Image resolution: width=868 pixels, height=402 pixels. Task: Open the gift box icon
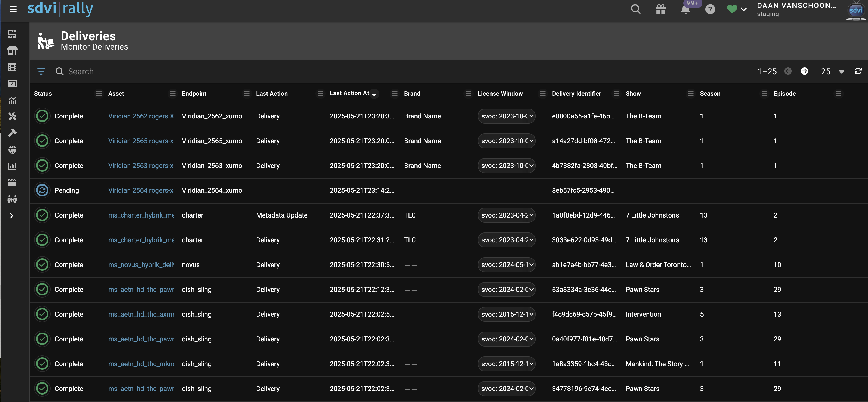click(661, 9)
